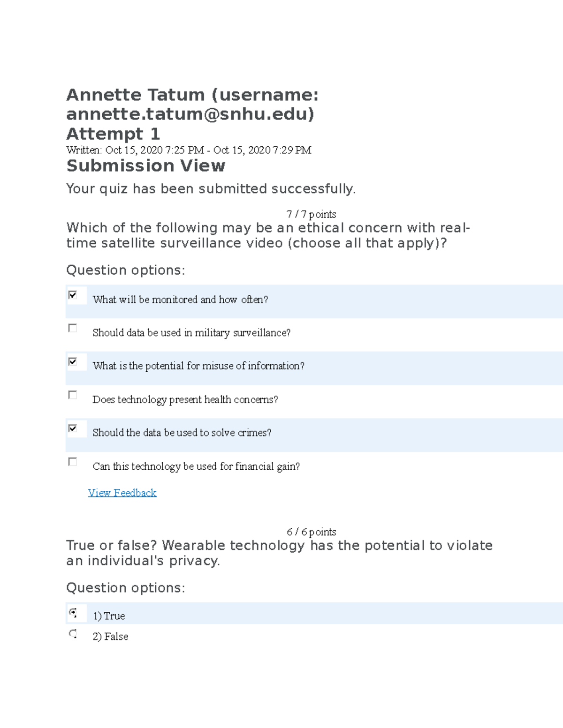Image resolution: width=563 pixels, height=728 pixels.
Task: Select the '2) False' radio button
Action: pos(73,634)
